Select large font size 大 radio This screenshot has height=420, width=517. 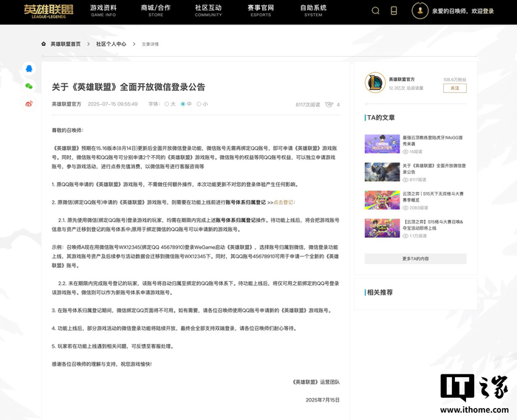coord(167,104)
